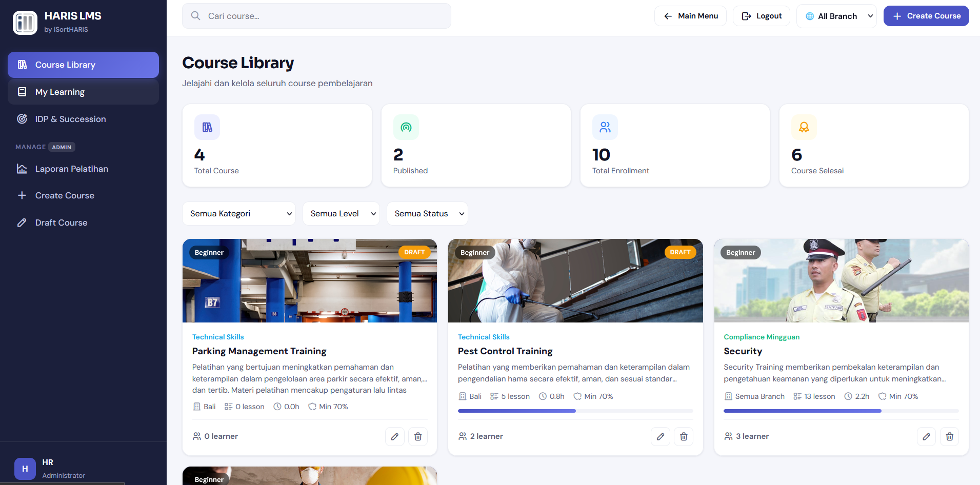Screen dimensions: 980x485
Task: Click the HR avatar icon
Action: pyautogui.click(x=25, y=469)
